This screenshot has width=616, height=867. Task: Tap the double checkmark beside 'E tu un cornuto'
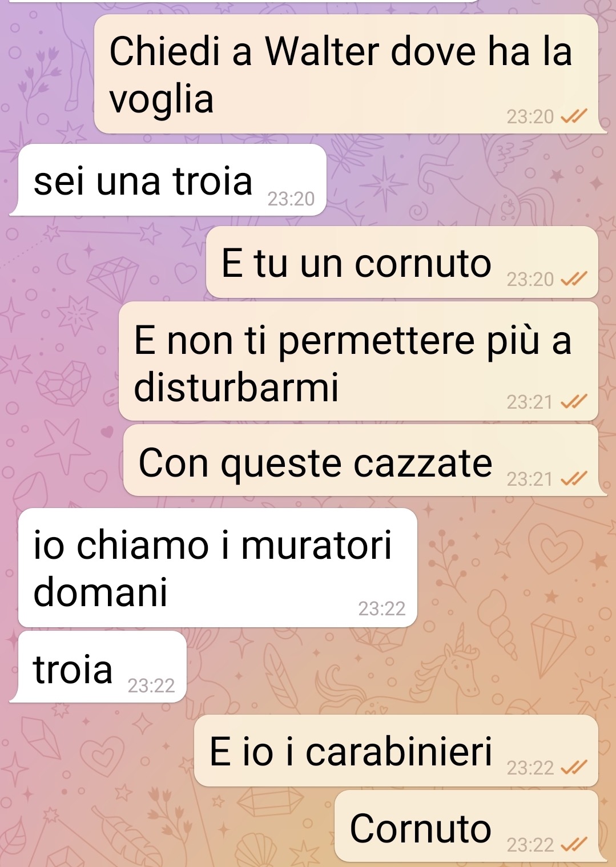tap(573, 279)
